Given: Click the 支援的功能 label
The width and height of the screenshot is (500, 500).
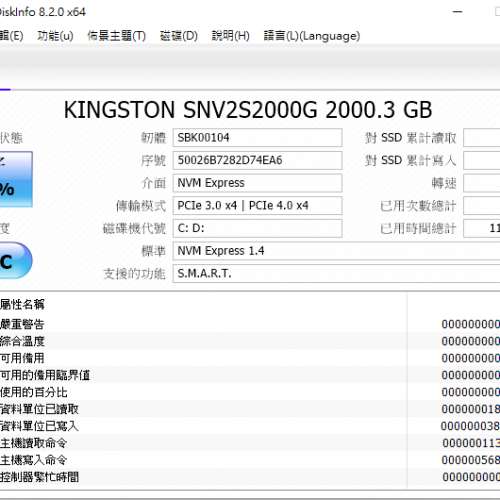Looking at the screenshot, I should coord(134,274).
